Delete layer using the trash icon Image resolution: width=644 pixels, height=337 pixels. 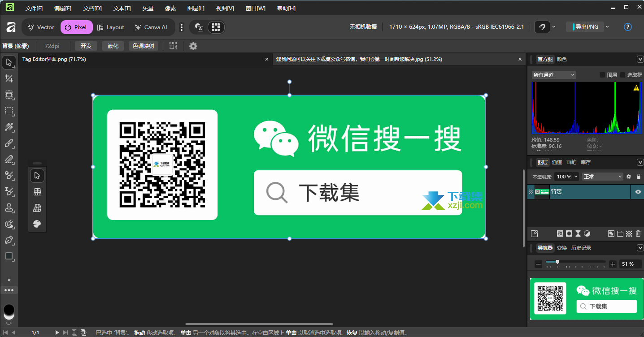coord(638,233)
